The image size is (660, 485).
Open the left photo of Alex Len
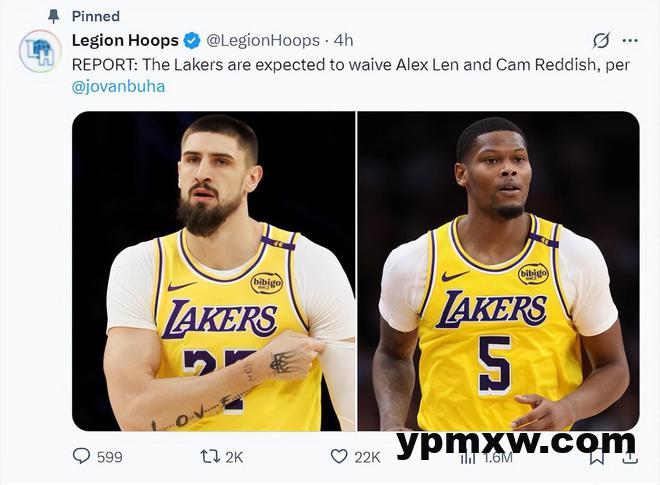click(x=213, y=271)
